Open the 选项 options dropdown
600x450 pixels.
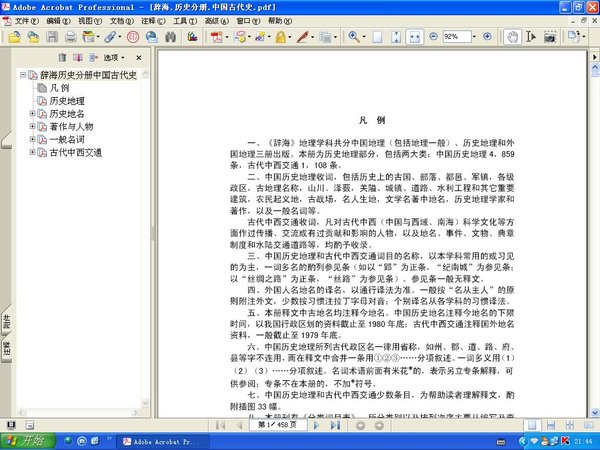tap(118, 59)
